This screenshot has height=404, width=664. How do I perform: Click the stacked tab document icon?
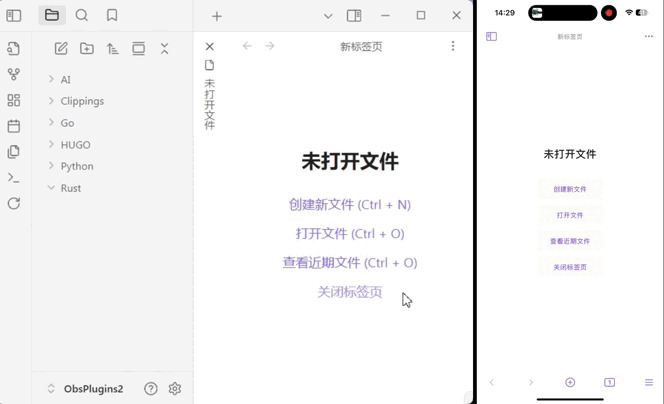point(210,65)
